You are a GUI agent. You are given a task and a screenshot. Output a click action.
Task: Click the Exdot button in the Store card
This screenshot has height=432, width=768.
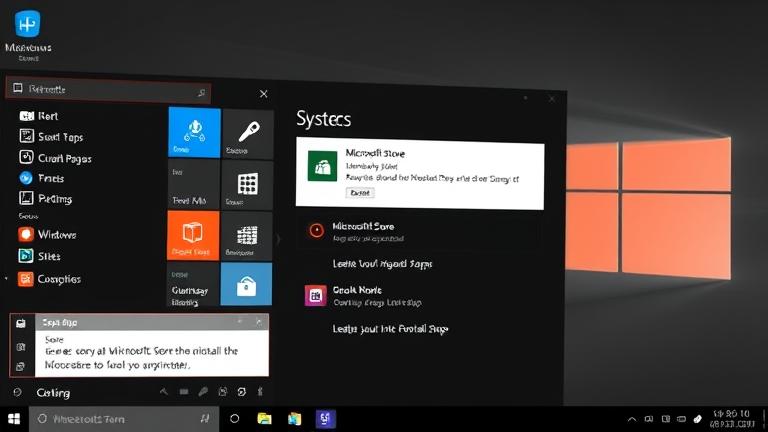(x=360, y=193)
